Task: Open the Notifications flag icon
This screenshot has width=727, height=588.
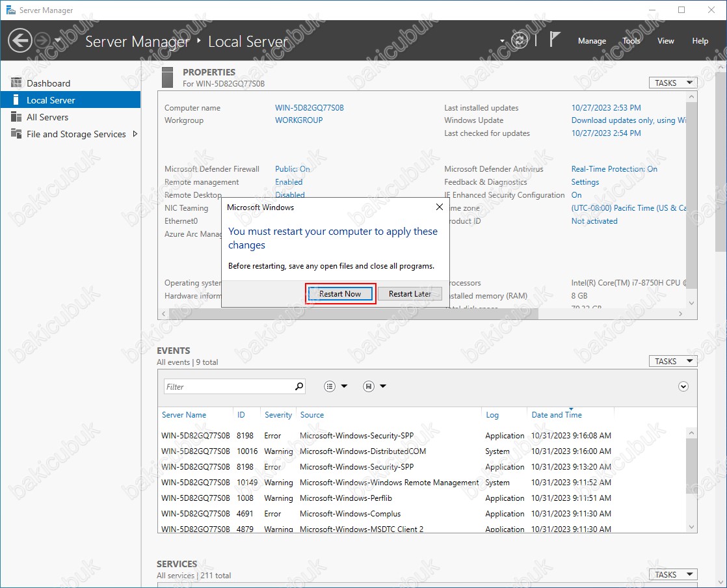Action: pos(555,40)
